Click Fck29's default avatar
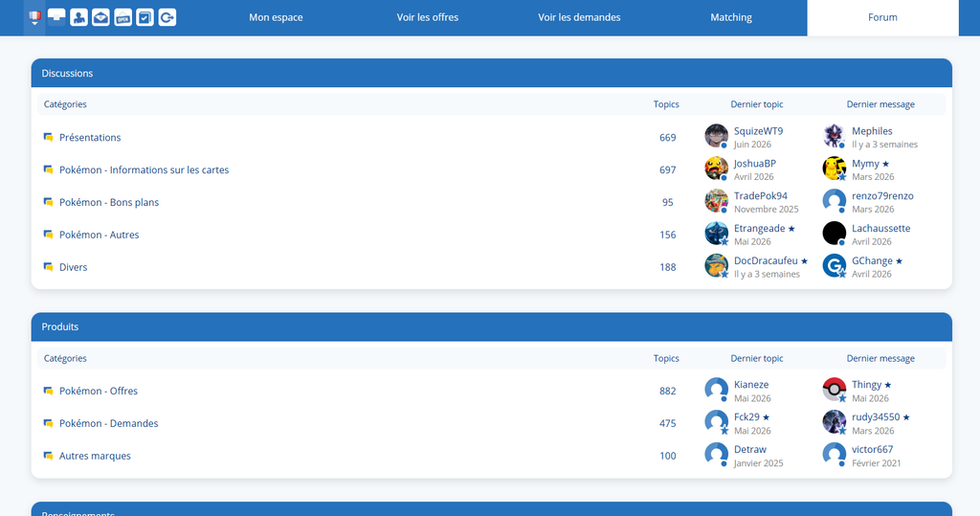This screenshot has width=980, height=516. point(716,422)
